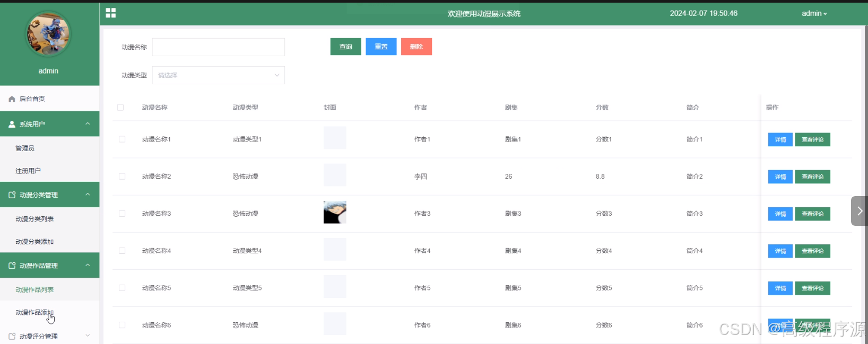Click the title 欢迎使用动漫展示系统

[484, 14]
